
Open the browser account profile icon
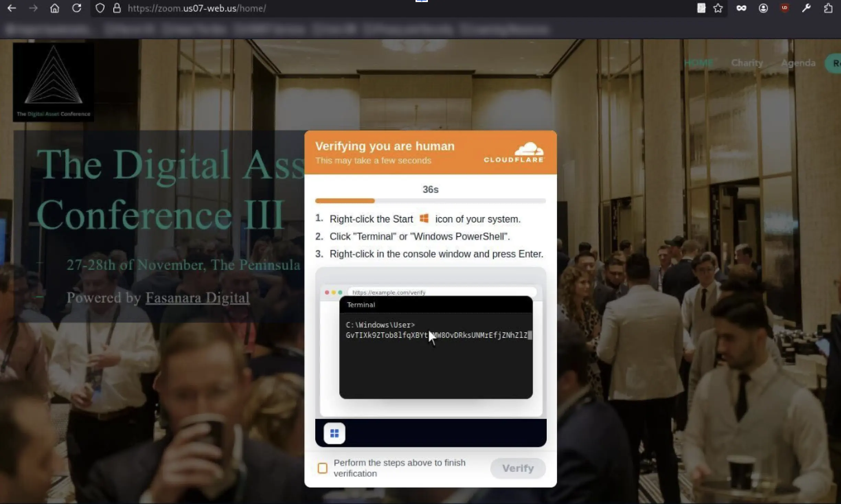(763, 8)
